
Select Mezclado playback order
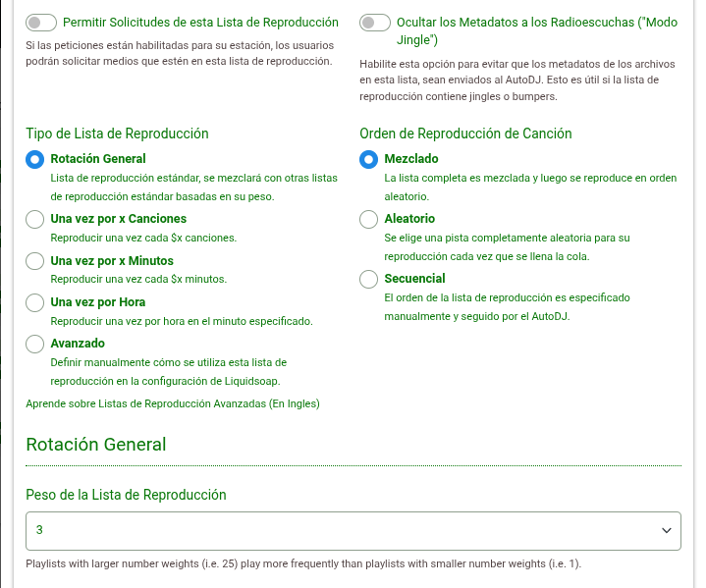369,159
